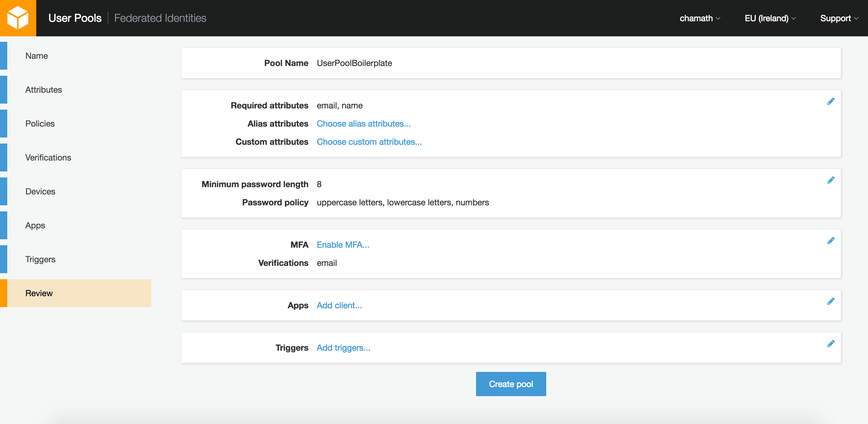Click pencil edit icon for password policy
This screenshot has width=868, height=424.
pyautogui.click(x=830, y=180)
